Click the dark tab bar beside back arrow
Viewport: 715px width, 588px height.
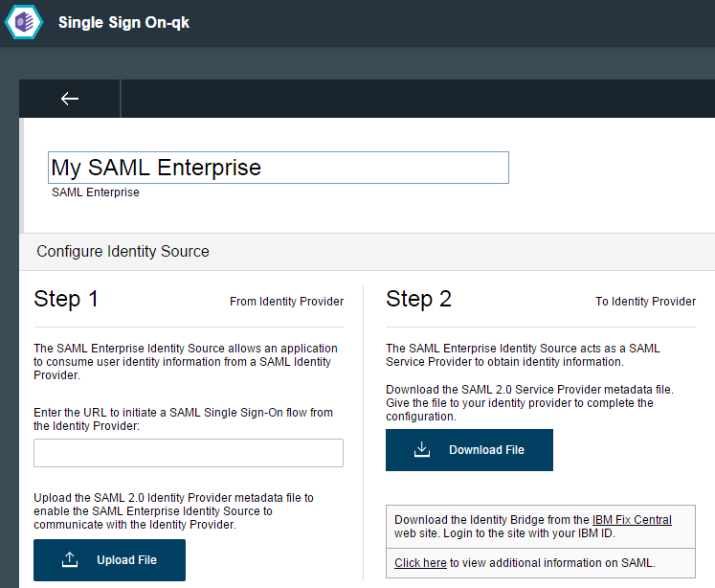(x=417, y=99)
